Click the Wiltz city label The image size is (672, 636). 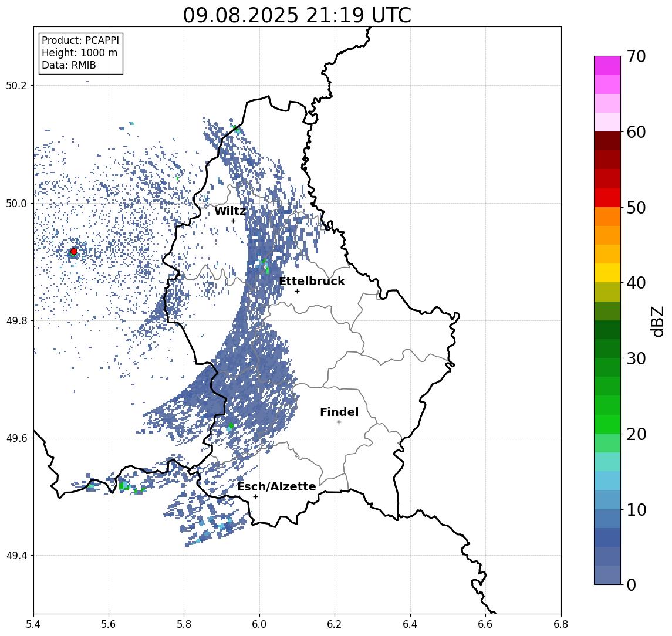click(x=230, y=211)
